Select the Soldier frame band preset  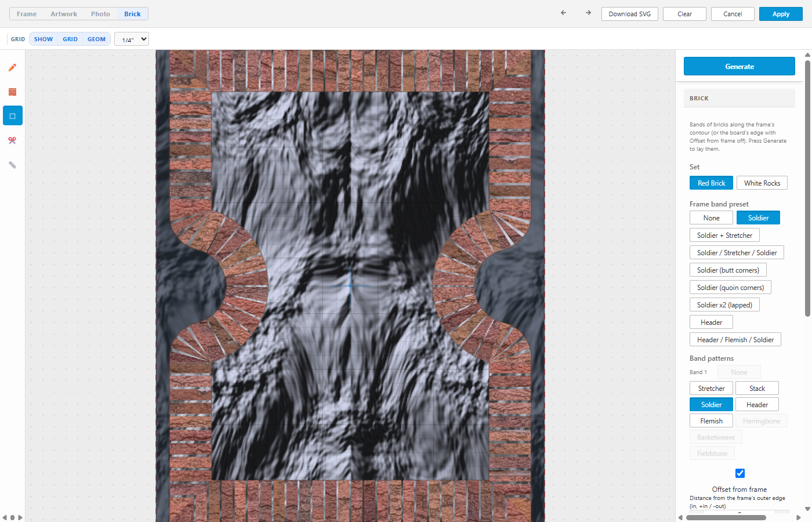(758, 218)
